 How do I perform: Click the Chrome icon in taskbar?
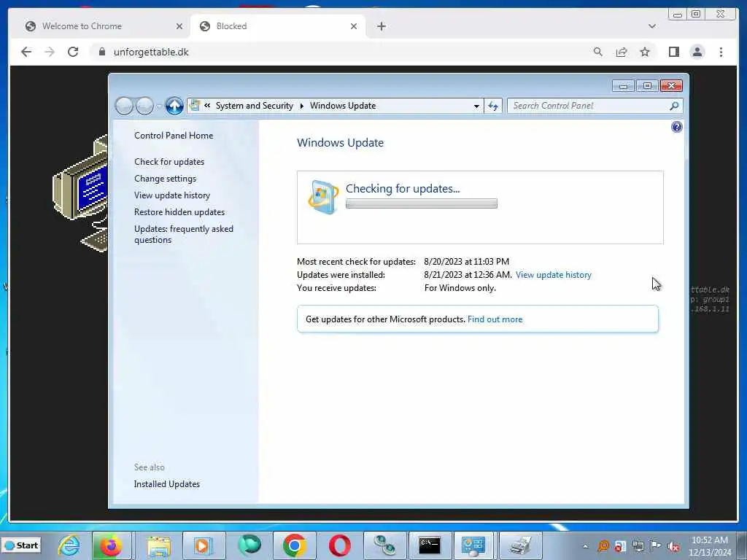click(x=295, y=545)
